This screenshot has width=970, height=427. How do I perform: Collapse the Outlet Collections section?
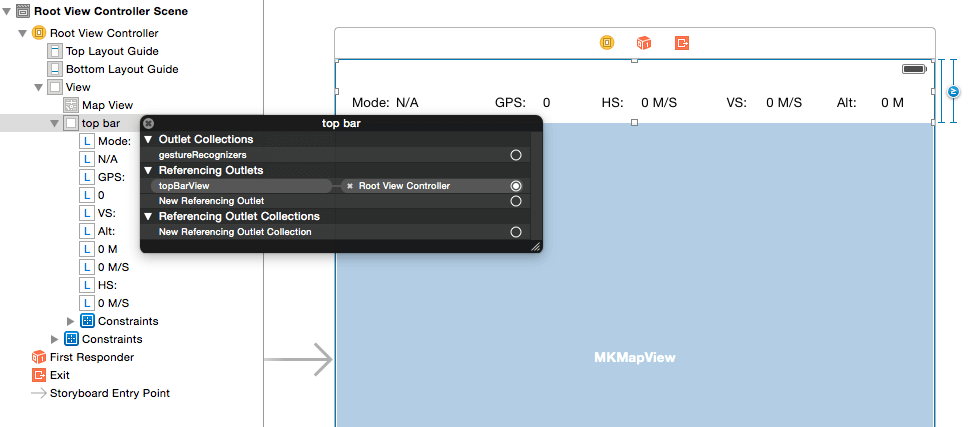(x=149, y=140)
